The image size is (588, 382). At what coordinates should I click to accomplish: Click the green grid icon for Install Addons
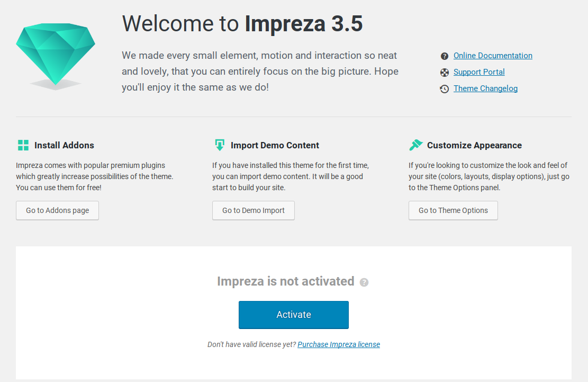[23, 144]
